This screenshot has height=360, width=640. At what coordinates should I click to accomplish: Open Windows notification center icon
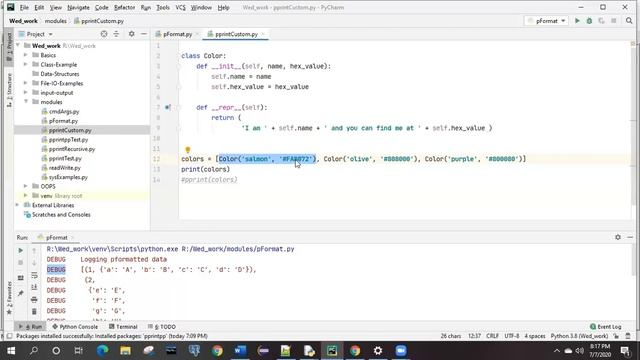pos(625,351)
